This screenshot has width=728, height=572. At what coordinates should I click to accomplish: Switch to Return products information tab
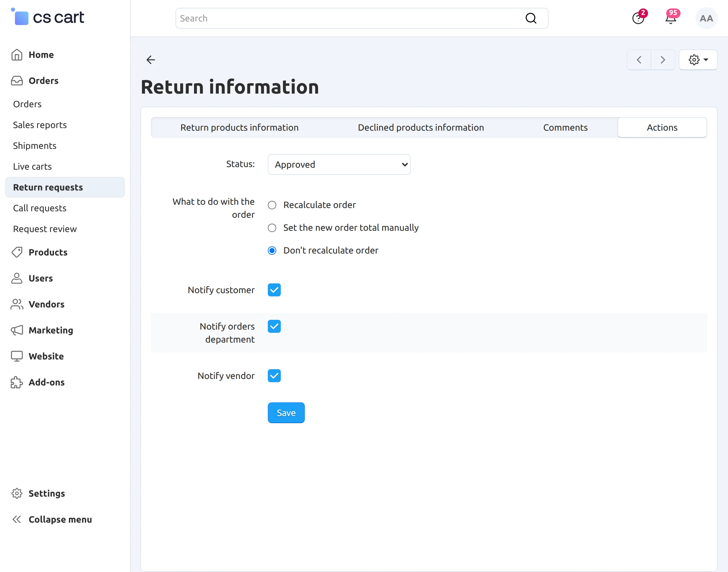[x=240, y=128]
